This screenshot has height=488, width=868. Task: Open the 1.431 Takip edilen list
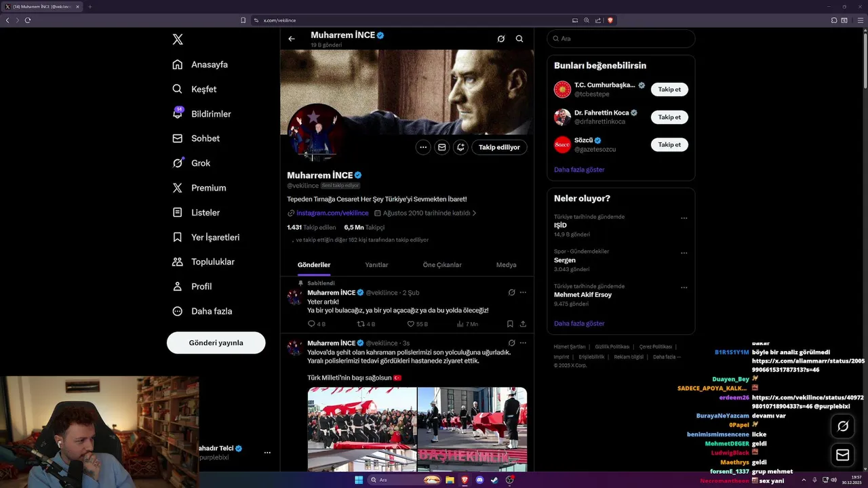[311, 228]
